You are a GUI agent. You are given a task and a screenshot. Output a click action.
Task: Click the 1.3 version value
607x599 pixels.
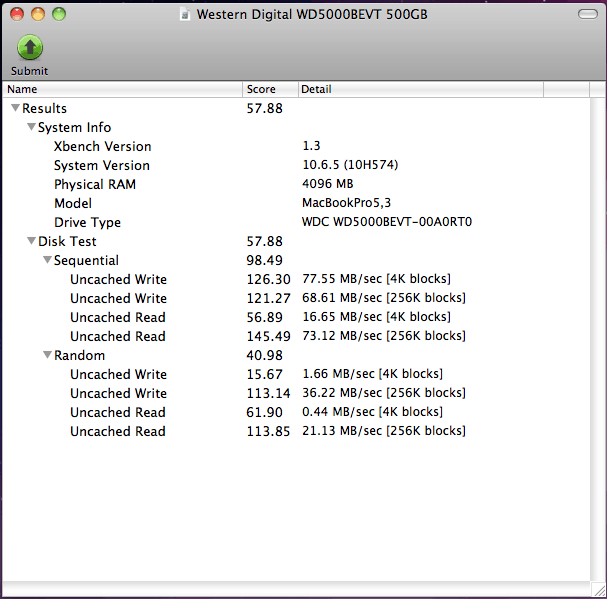point(311,146)
